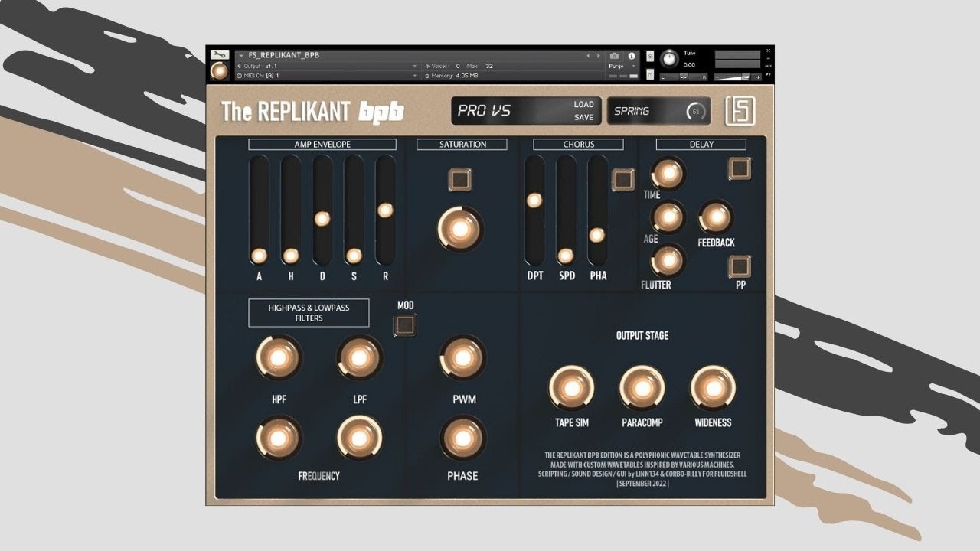Click the PWM knob
This screenshot has width=980, height=551.
[462, 357]
